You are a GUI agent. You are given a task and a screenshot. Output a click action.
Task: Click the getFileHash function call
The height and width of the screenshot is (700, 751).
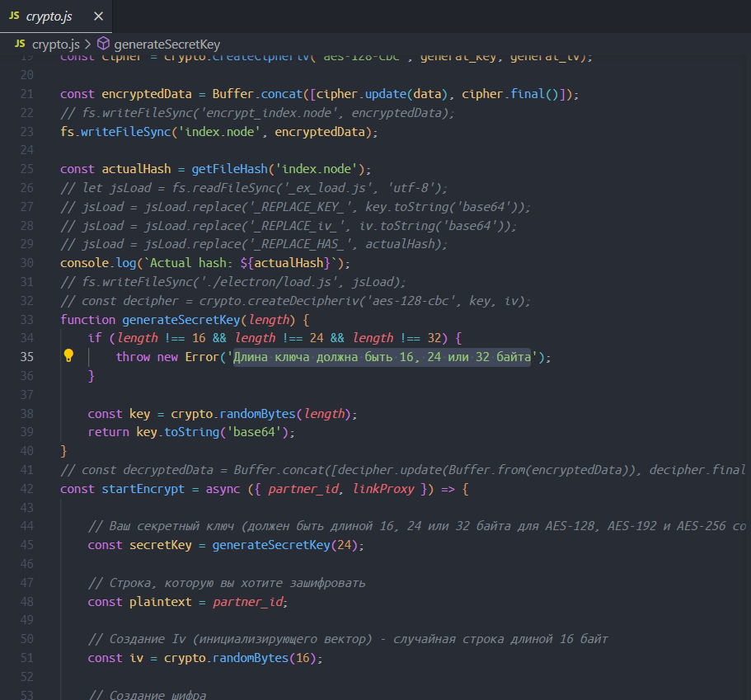(x=229, y=169)
